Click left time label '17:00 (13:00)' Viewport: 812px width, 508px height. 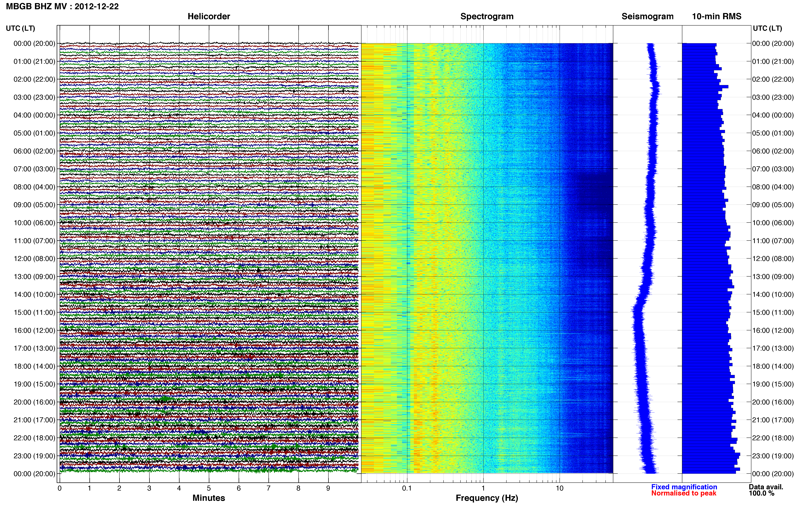[x=34, y=348]
